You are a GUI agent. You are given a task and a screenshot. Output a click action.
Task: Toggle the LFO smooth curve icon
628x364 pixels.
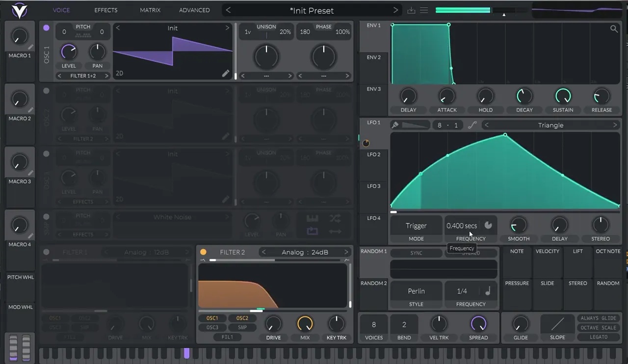pos(472,125)
